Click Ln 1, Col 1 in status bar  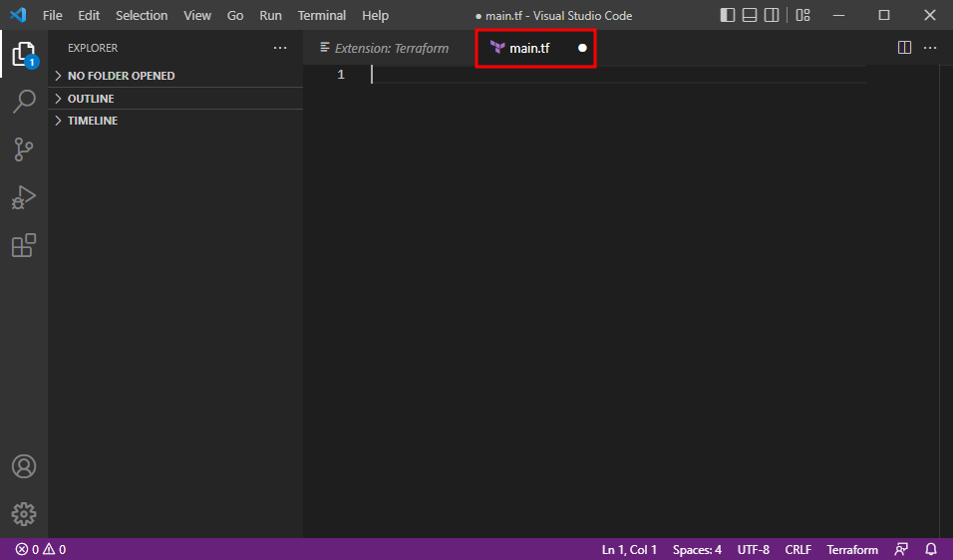629,550
